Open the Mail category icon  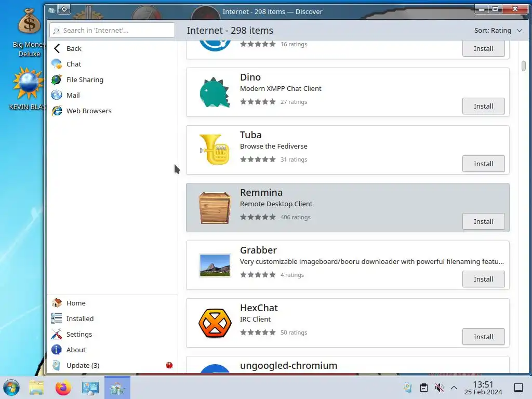(57, 95)
